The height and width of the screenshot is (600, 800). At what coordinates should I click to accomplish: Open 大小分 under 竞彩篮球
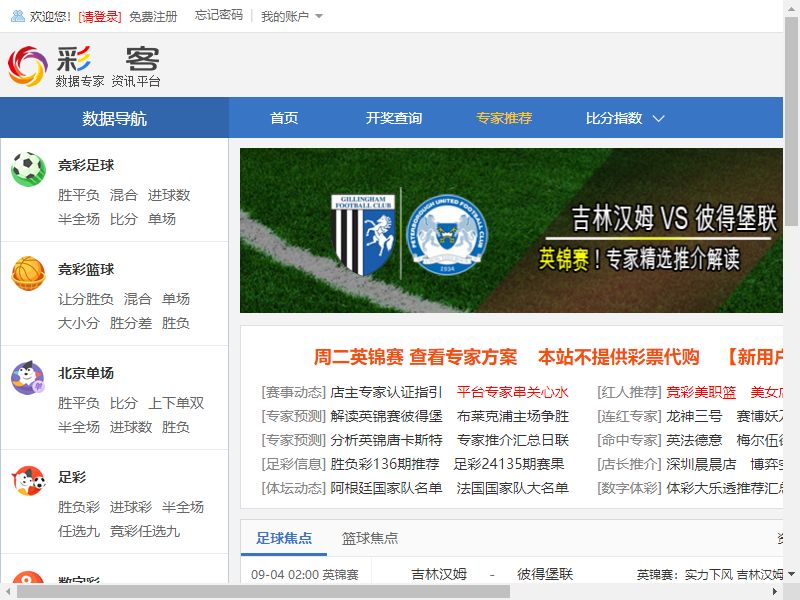click(79, 323)
